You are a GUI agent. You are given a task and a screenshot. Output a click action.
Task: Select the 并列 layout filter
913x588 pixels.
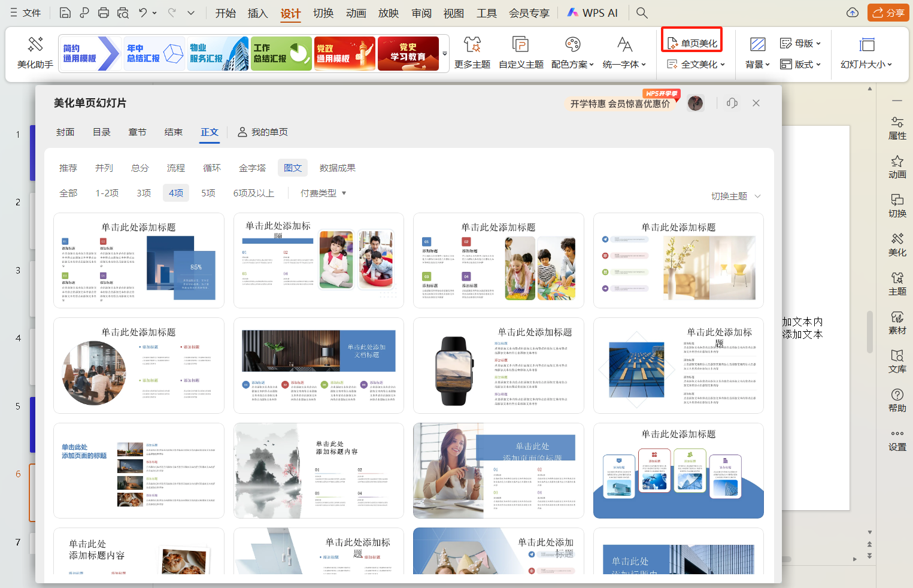[x=104, y=168]
